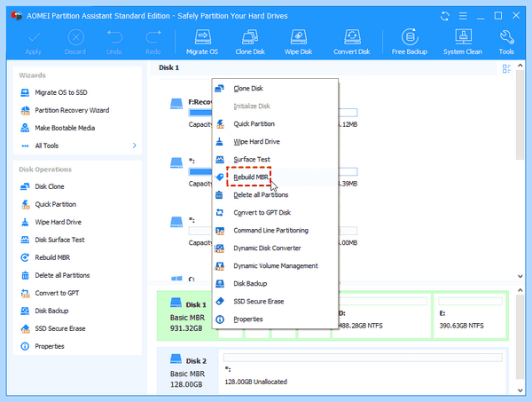Click Convert Disk in the toolbar
Image resolution: width=532 pixels, height=402 pixels.
(351, 42)
